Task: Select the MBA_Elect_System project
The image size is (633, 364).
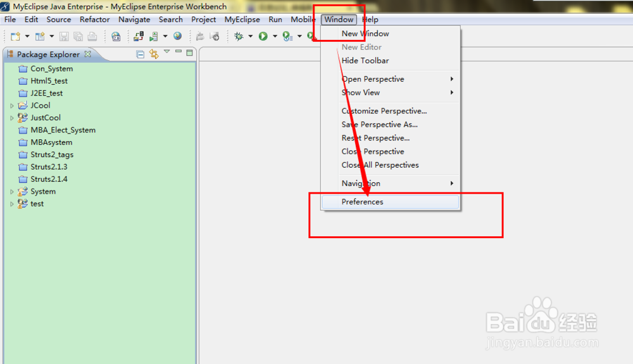Action: (63, 130)
